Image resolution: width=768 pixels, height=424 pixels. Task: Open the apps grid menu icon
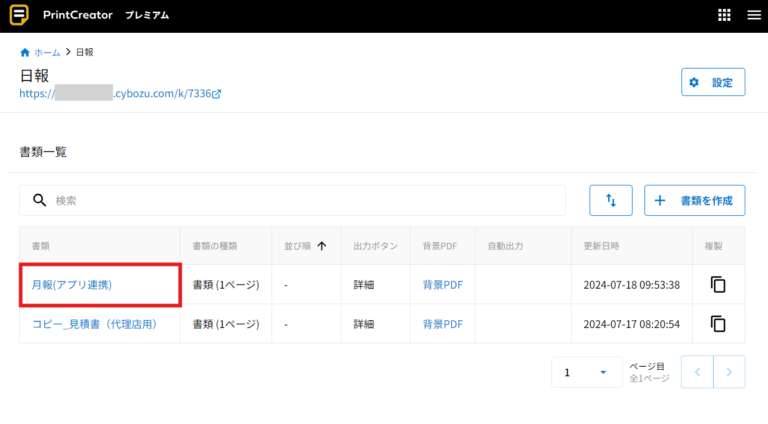[x=725, y=16]
